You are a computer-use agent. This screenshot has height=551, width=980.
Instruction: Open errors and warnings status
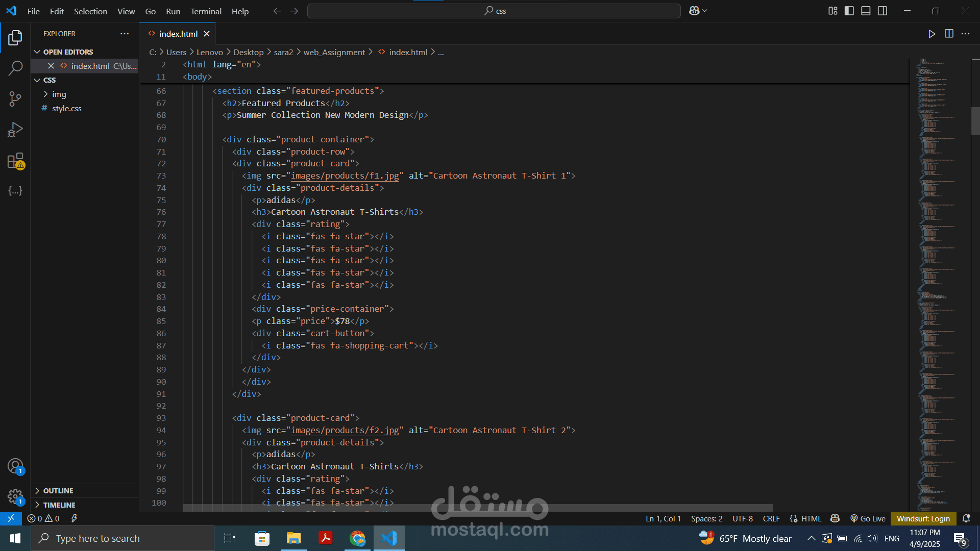(x=43, y=518)
